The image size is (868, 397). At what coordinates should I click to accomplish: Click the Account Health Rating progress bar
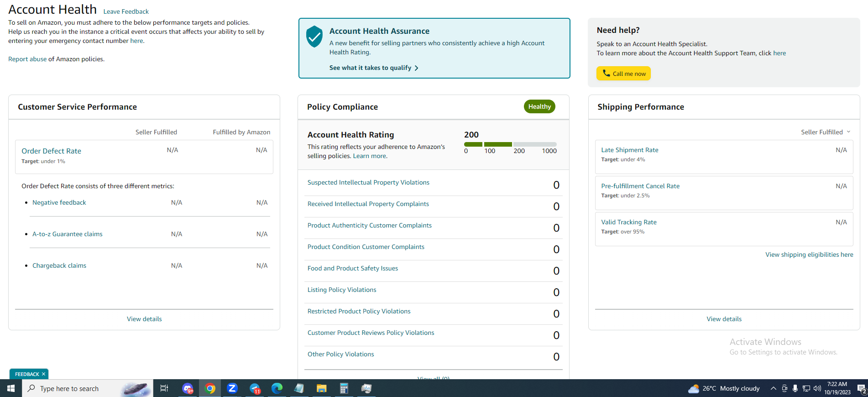[x=510, y=144]
